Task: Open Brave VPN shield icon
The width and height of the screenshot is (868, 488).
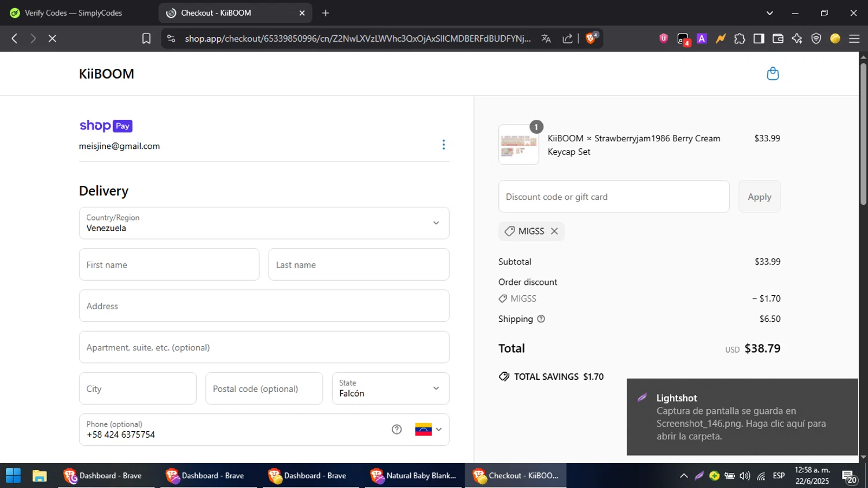Action: [816, 38]
